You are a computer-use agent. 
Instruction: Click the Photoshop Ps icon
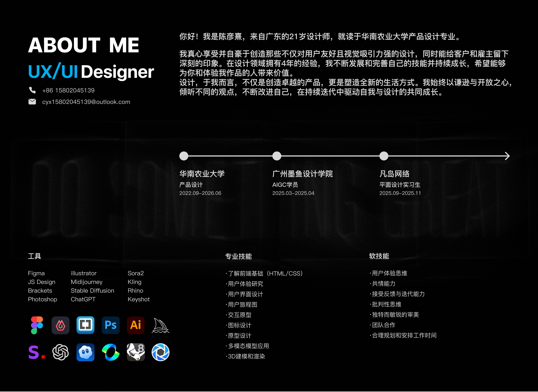(x=111, y=325)
